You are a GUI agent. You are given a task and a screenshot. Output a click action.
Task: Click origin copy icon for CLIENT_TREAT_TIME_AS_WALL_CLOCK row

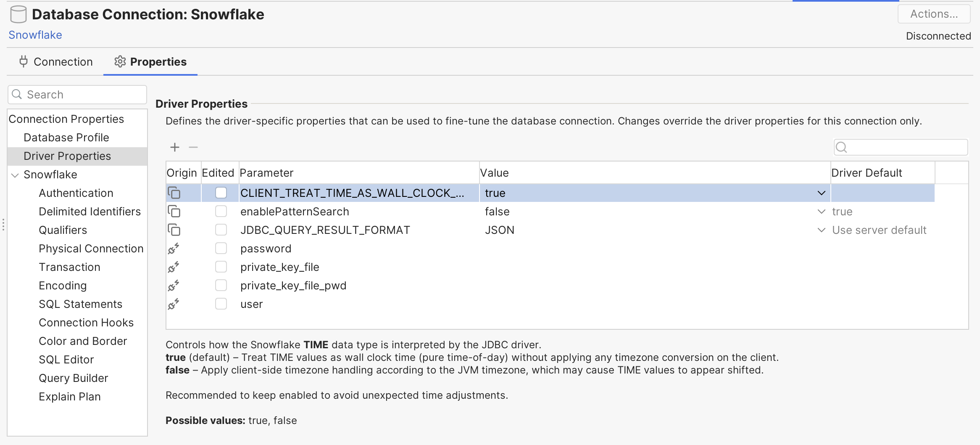(174, 193)
